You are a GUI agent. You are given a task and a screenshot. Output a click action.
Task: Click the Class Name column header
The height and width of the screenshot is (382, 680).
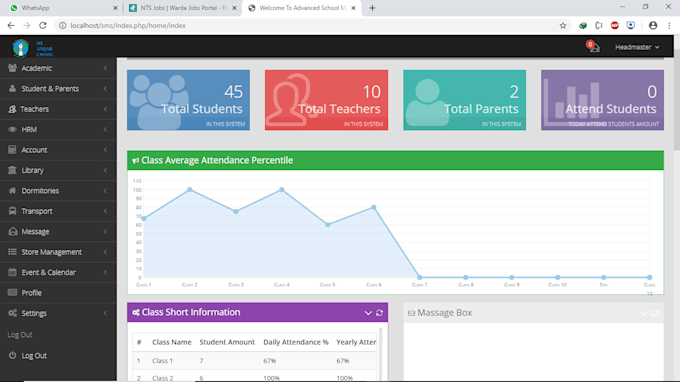[171, 342]
